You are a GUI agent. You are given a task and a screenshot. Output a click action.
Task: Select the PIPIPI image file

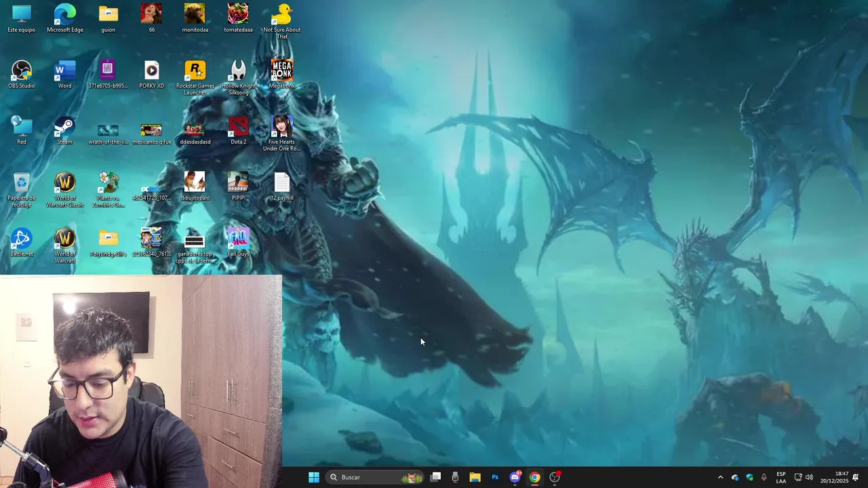click(x=238, y=187)
